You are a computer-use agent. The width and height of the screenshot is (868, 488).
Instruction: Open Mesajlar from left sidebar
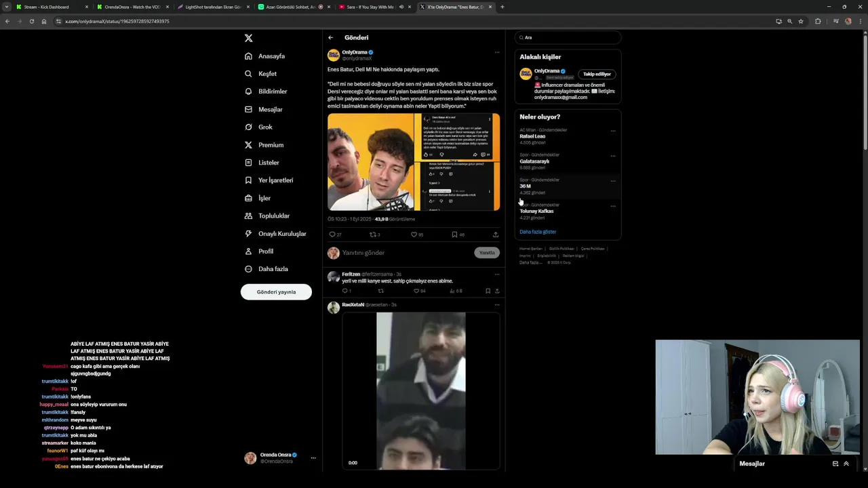pos(264,109)
